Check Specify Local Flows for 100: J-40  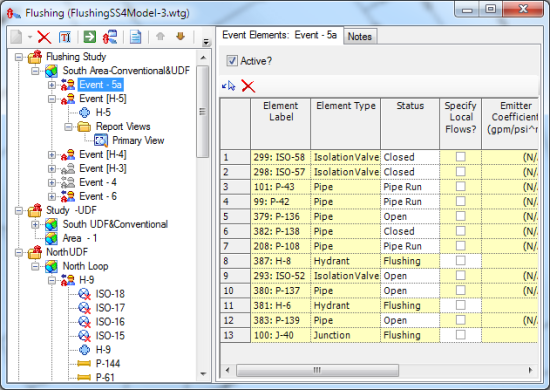(x=461, y=335)
